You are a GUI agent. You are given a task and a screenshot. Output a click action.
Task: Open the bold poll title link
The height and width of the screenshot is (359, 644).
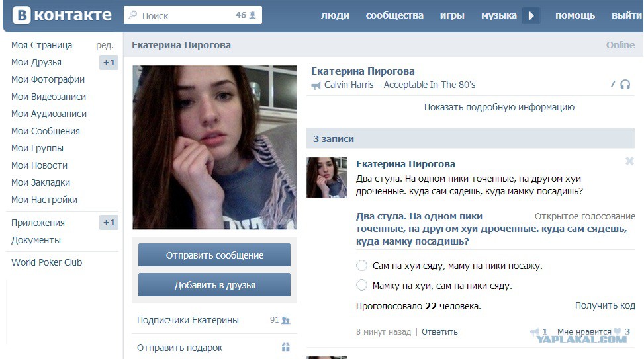[491, 229]
